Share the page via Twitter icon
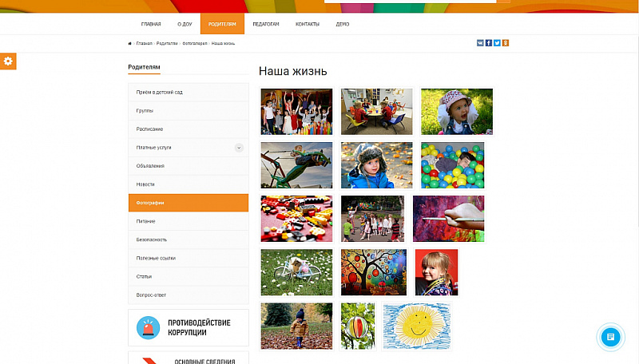 (x=497, y=43)
